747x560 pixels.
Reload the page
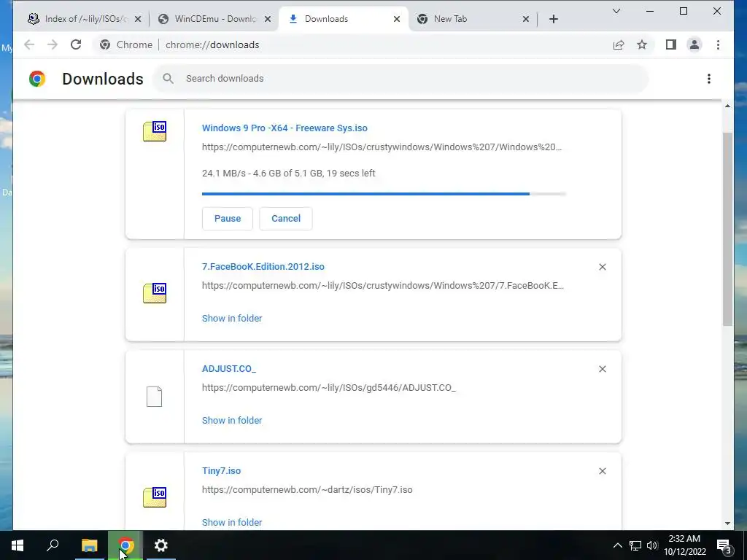[x=76, y=44]
